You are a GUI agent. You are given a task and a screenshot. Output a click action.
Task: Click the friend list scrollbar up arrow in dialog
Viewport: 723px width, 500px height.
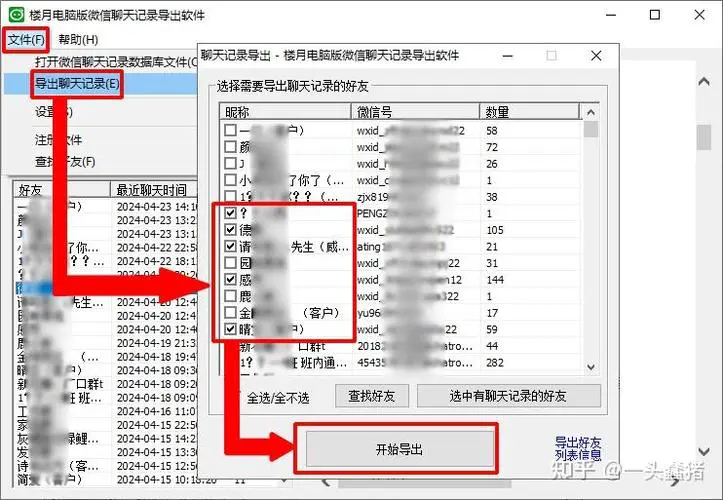pos(591,112)
